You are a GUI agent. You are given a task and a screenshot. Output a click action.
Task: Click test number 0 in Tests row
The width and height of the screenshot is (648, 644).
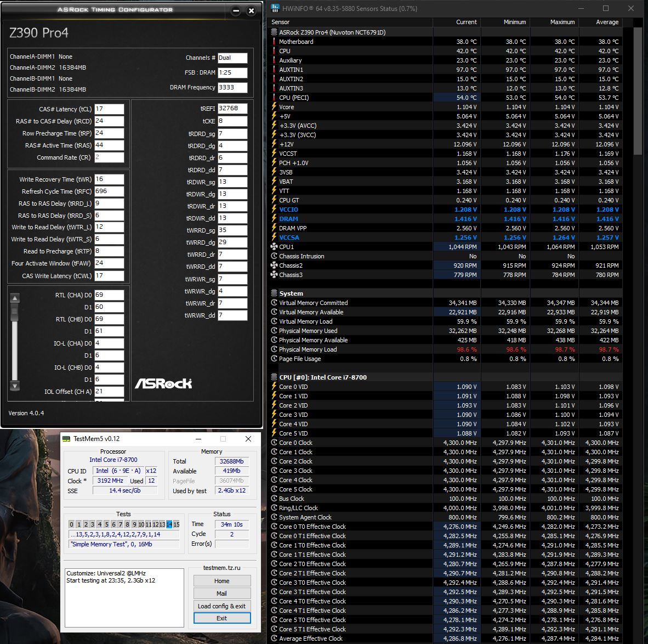coord(71,524)
